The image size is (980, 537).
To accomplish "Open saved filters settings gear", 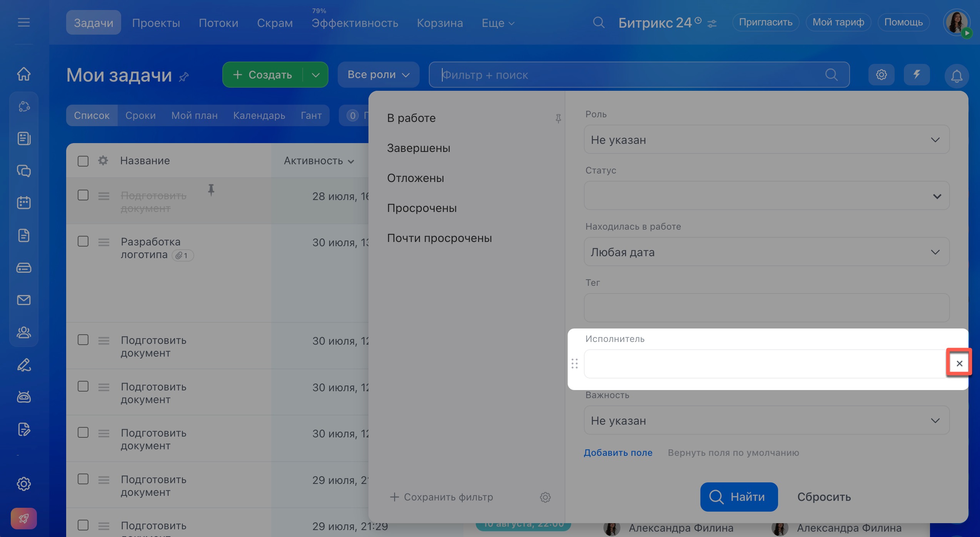I will [545, 497].
